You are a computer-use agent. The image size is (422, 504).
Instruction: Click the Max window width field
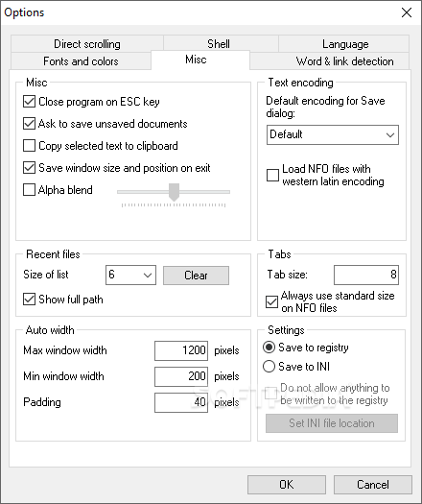point(181,350)
